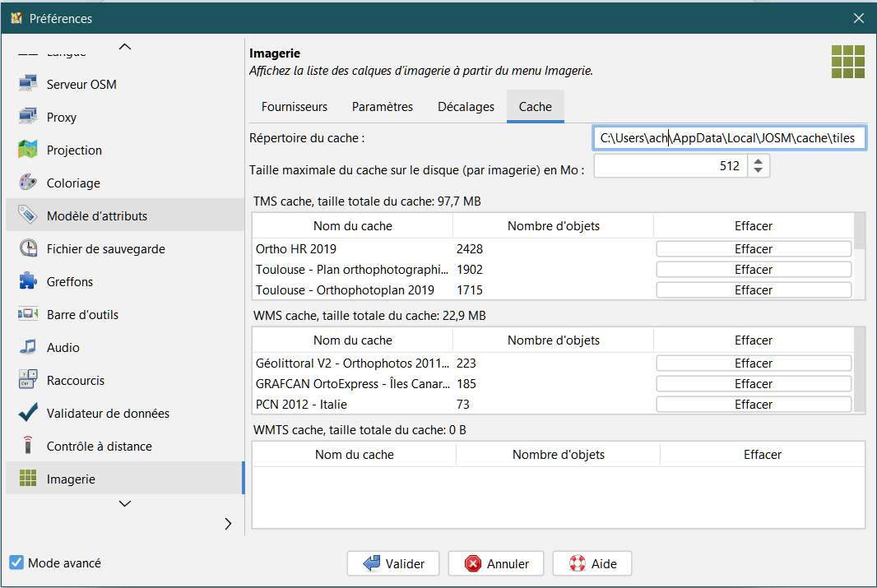Screen dimensions: 877x588
Task: Click the Contrôle à distance icon
Action: (28, 446)
